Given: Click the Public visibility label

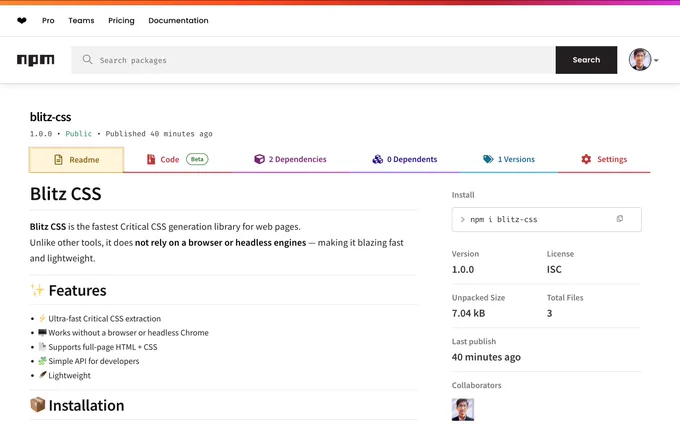Looking at the screenshot, I should [x=78, y=134].
